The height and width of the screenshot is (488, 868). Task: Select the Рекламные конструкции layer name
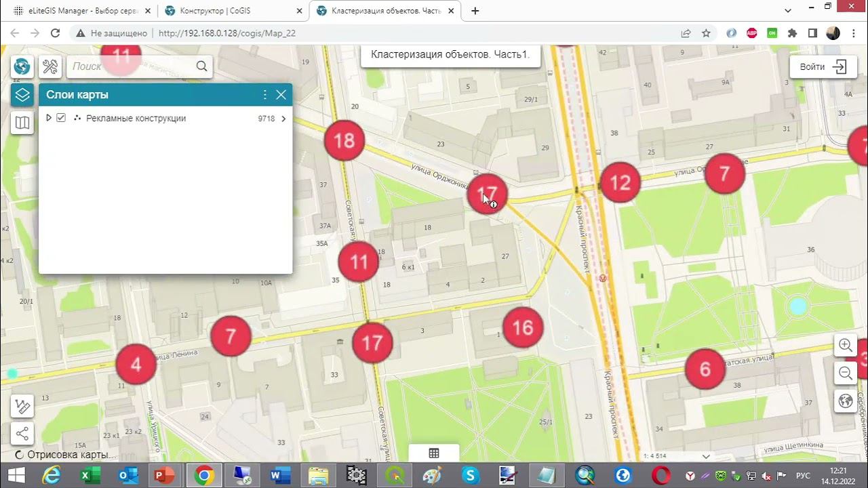(x=136, y=118)
